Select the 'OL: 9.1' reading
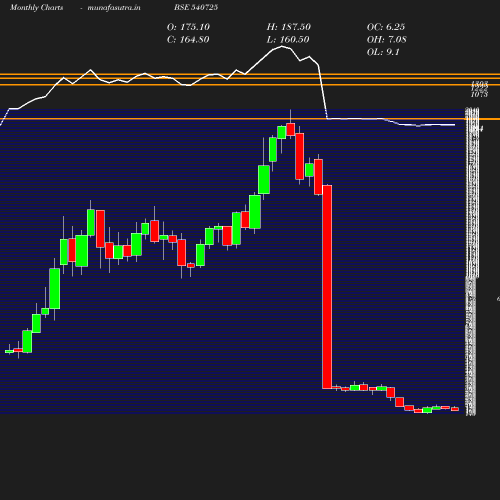 [x=383, y=52]
